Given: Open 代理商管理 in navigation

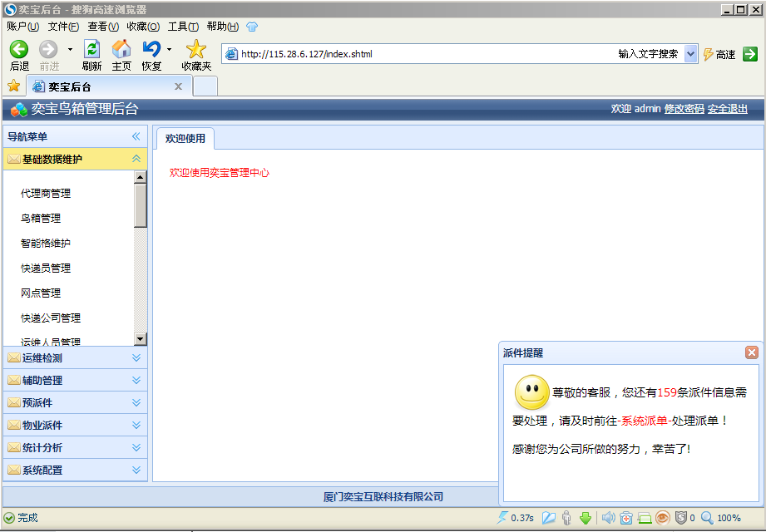Looking at the screenshot, I should pos(46,194).
